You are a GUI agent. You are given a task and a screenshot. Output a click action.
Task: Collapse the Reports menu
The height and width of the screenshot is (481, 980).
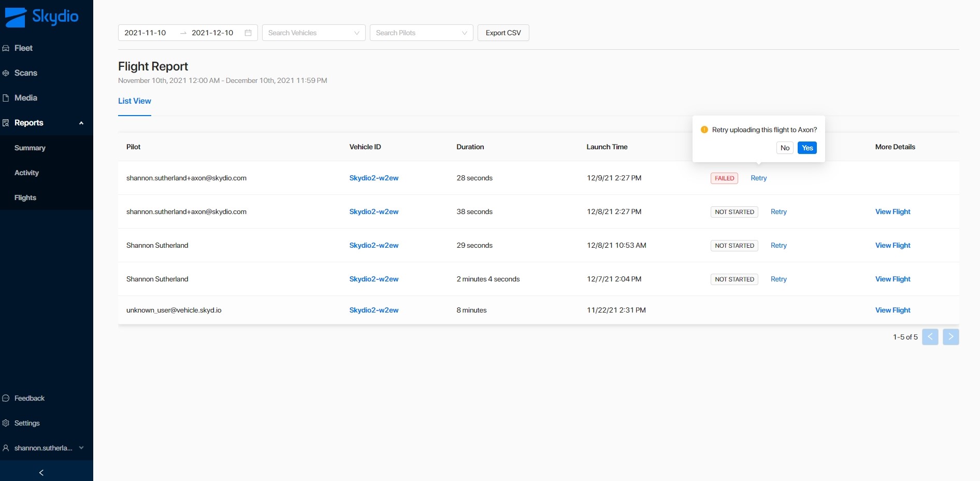click(x=81, y=123)
